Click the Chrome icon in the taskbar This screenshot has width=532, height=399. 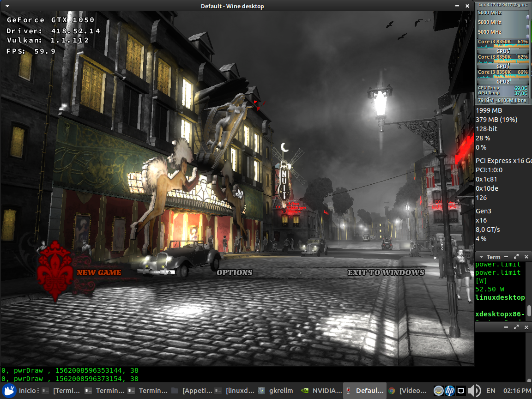pyautogui.click(x=392, y=391)
